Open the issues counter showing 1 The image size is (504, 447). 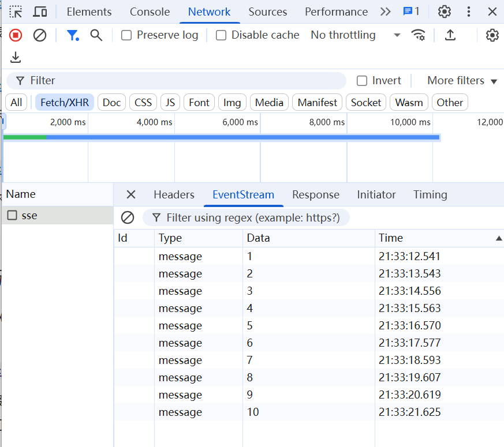coord(411,12)
